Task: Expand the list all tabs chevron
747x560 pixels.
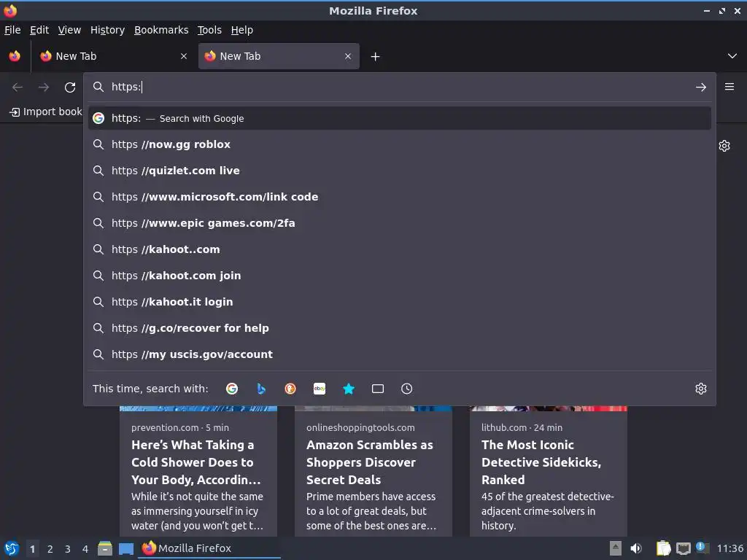Action: click(732, 56)
